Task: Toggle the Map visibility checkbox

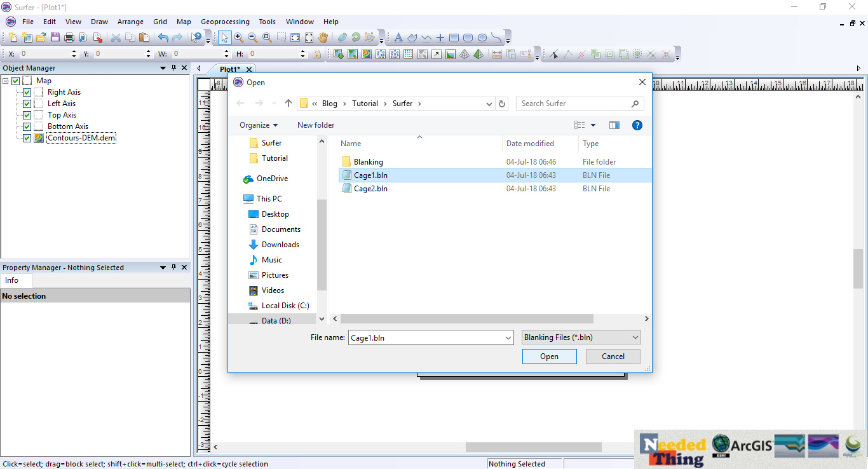Action: point(15,81)
